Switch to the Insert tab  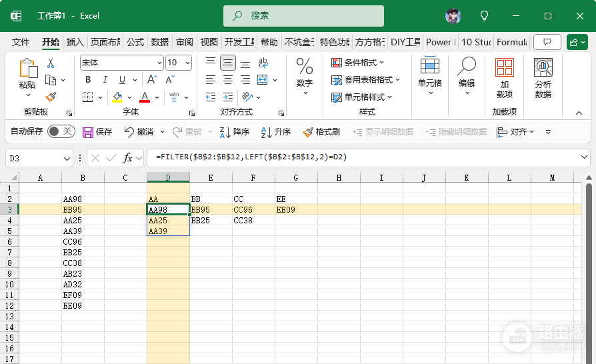[75, 42]
